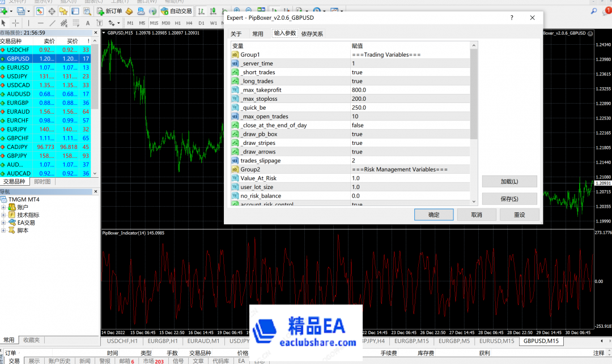Expand the EA交易 tree node

coord(3,222)
